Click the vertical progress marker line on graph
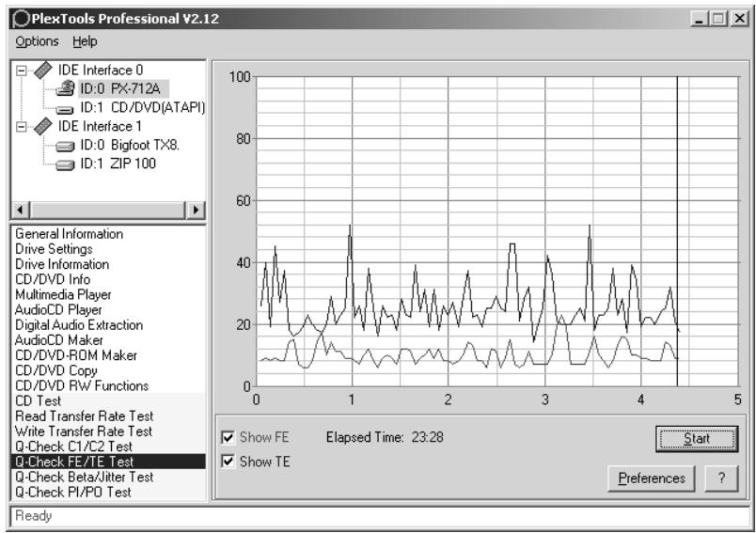Image resolution: width=756 pixels, height=533 pixels. 677,231
